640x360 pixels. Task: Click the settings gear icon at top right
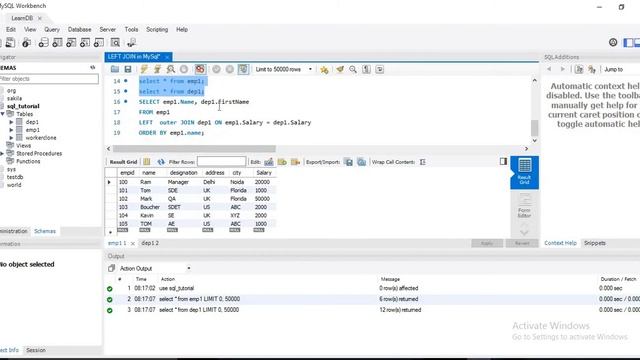613,42
